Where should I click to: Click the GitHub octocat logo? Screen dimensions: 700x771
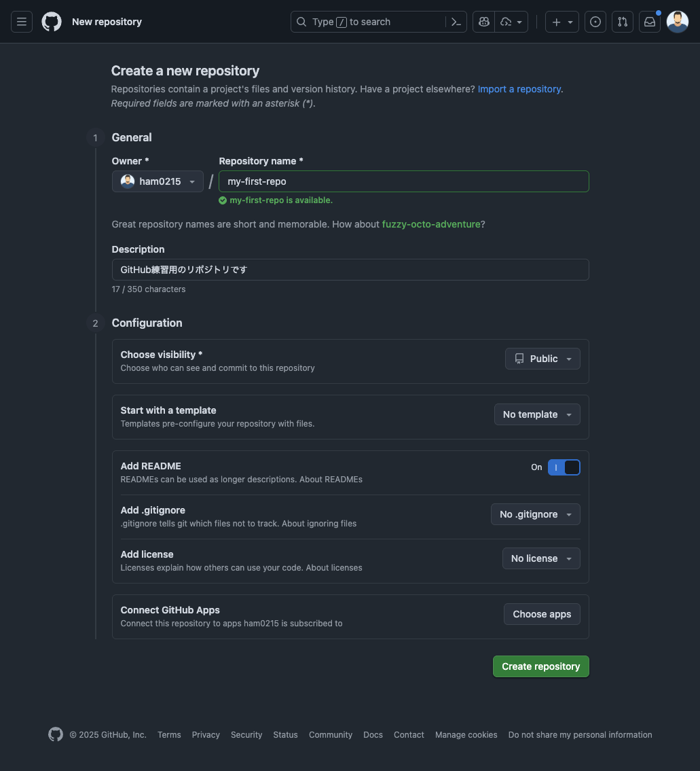51,21
